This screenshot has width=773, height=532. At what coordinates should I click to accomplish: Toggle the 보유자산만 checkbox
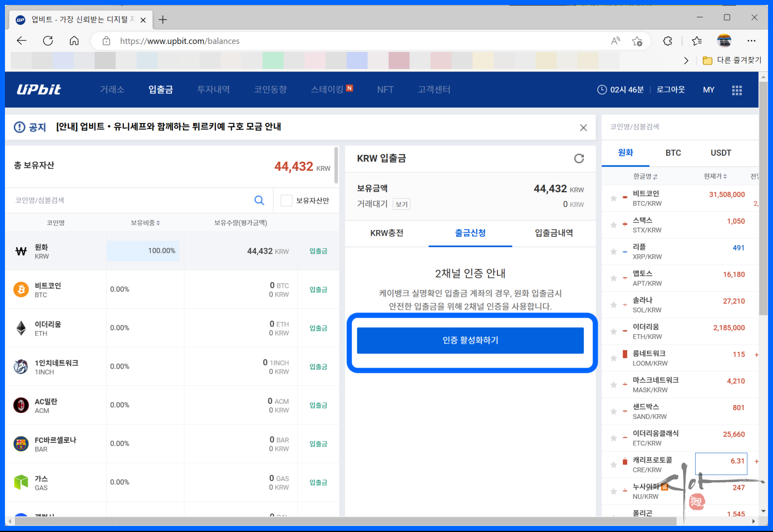point(286,200)
